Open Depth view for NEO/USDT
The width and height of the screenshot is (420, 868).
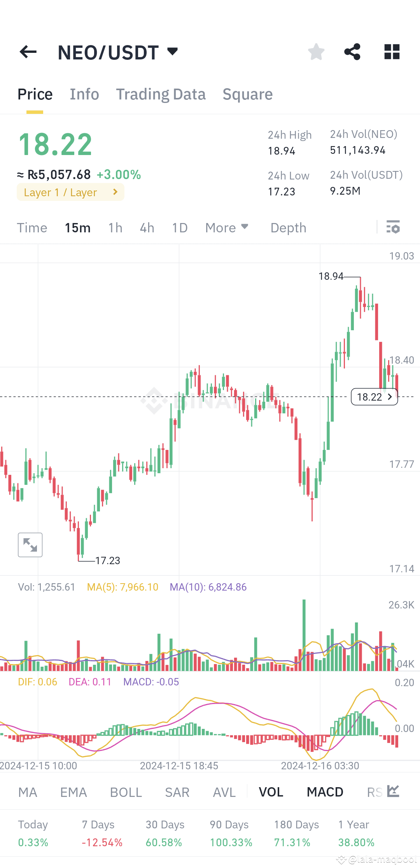click(288, 228)
